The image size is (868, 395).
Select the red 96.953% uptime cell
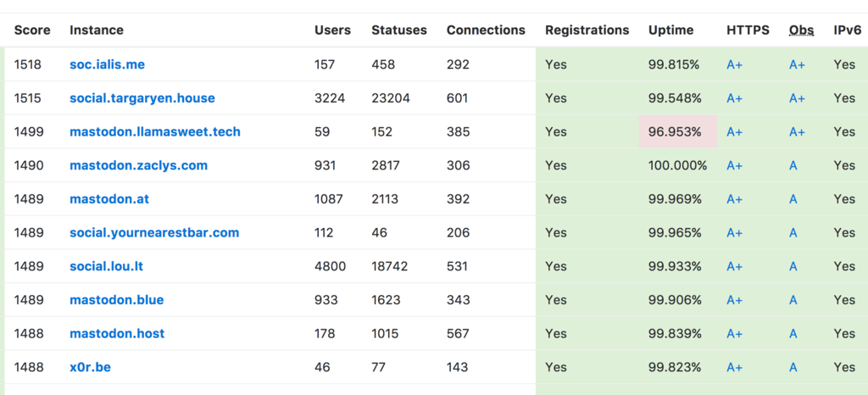[678, 131]
